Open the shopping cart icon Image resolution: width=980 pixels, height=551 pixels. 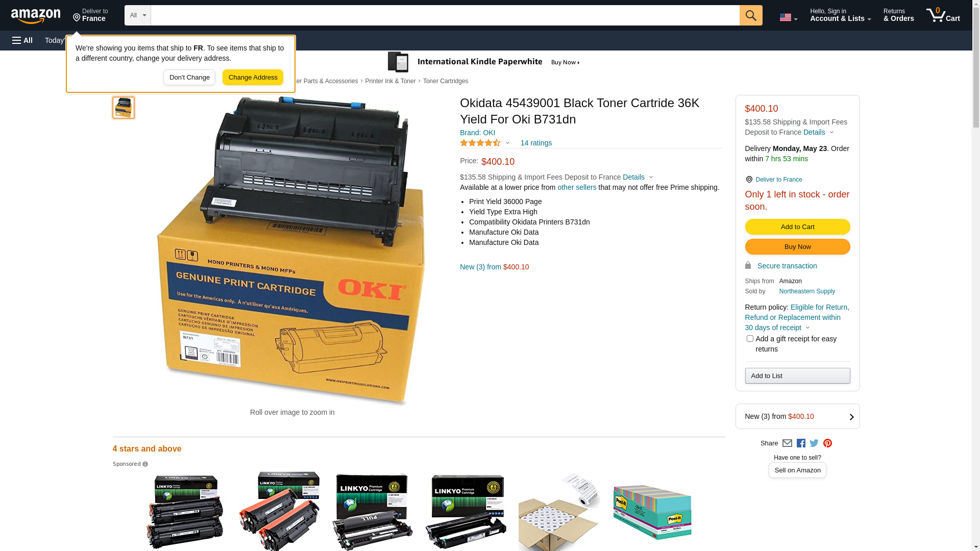pos(943,15)
